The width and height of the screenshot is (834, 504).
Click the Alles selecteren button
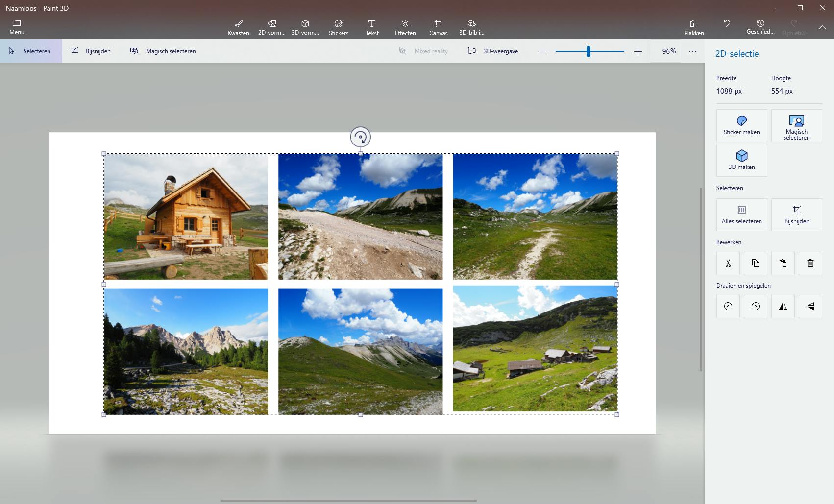tap(741, 215)
